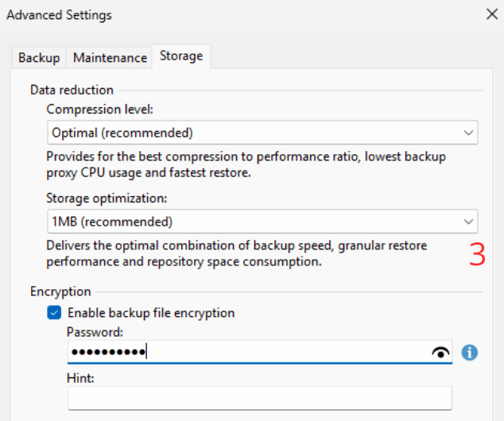Click the chevron arrow of Storage optimization
This screenshot has width=504, height=421.
[x=467, y=222]
